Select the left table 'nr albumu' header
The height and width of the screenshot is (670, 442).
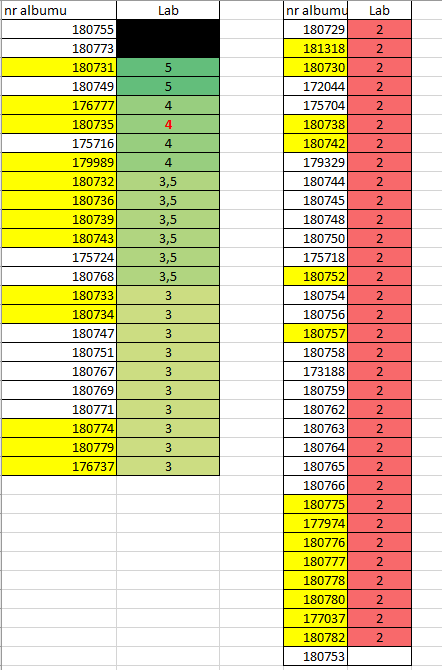point(59,10)
